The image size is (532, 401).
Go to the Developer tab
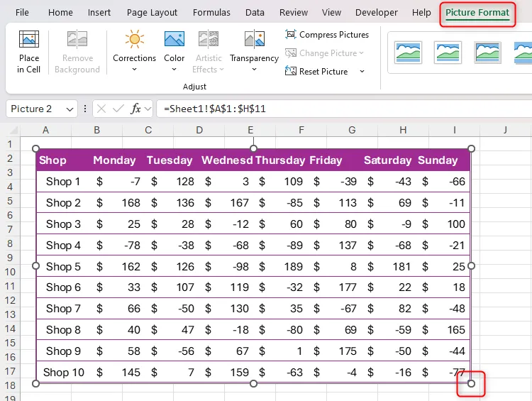[376, 13]
